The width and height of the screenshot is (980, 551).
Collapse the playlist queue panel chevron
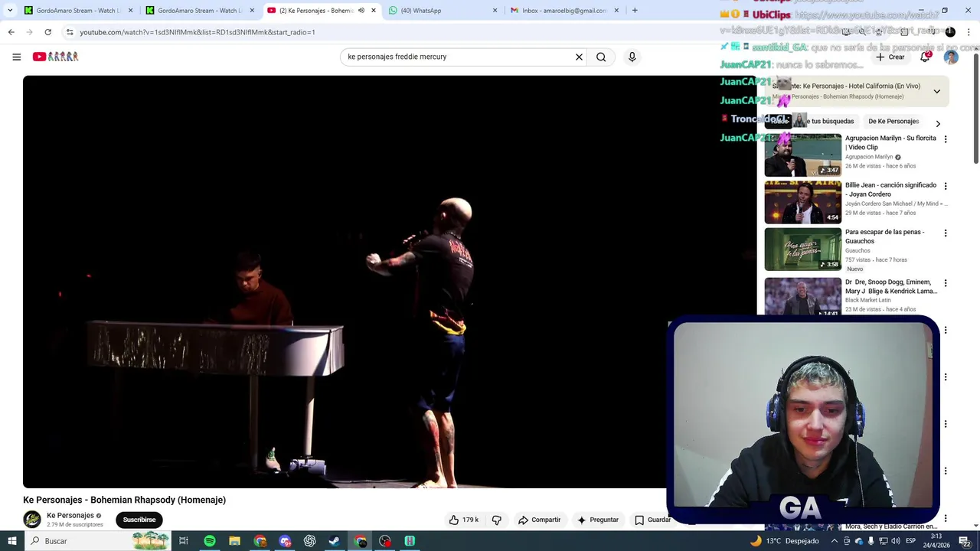click(x=936, y=91)
